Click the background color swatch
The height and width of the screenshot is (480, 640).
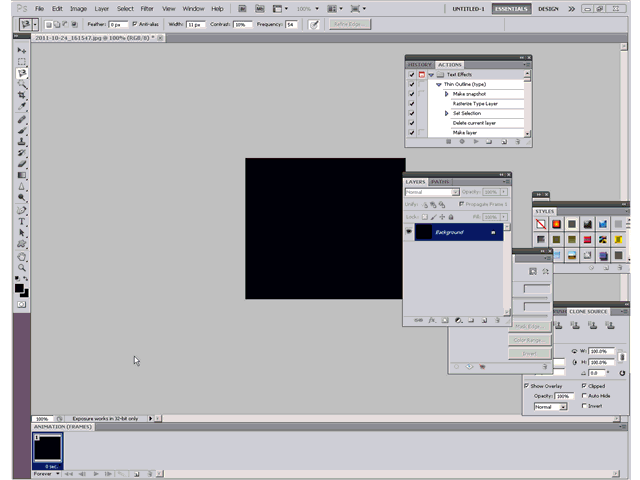coord(26,293)
